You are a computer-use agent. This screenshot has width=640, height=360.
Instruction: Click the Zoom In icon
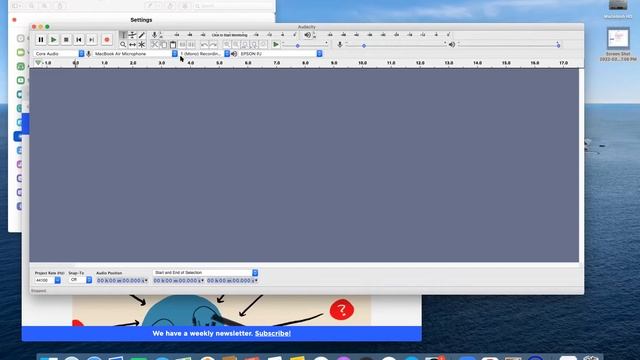(x=227, y=44)
